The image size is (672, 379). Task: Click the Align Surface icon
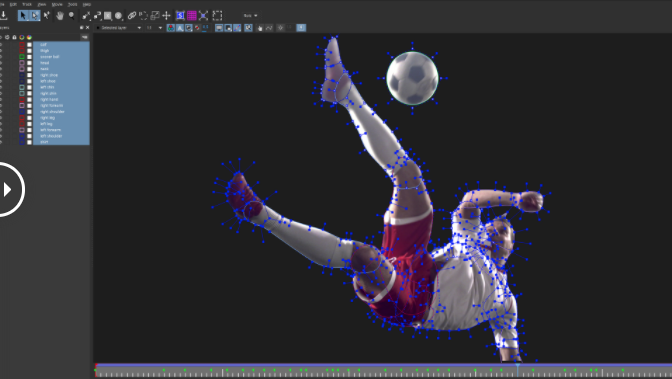coord(204,16)
